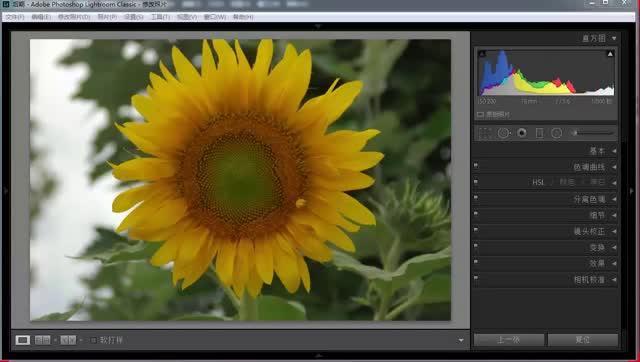The height and width of the screenshot is (362, 640).
Task: Open the 工具(T) menu
Action: coord(160,17)
